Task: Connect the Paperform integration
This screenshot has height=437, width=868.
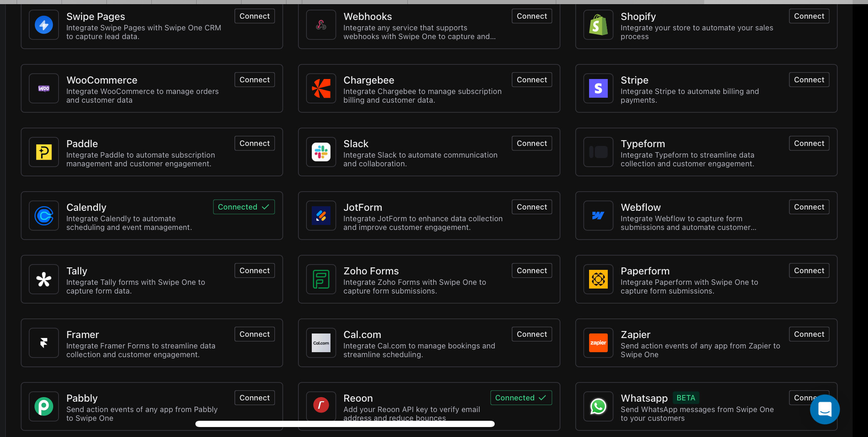Action: [x=809, y=271]
